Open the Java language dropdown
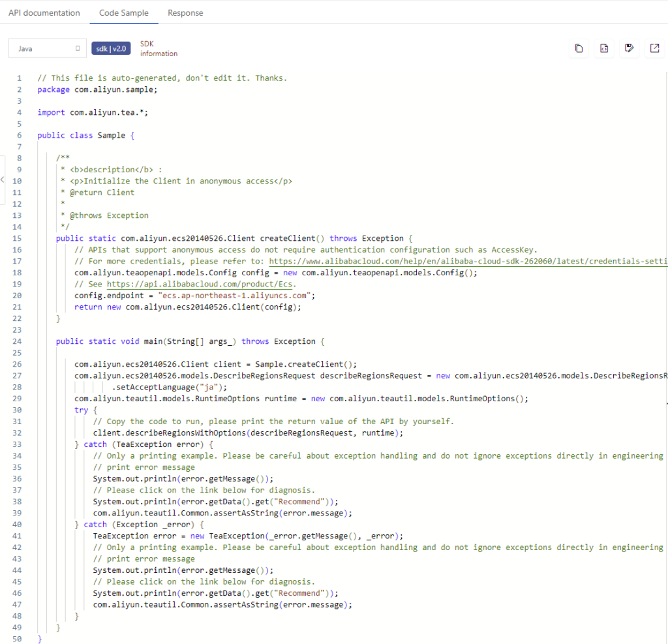The height and width of the screenshot is (644, 668). [47, 48]
